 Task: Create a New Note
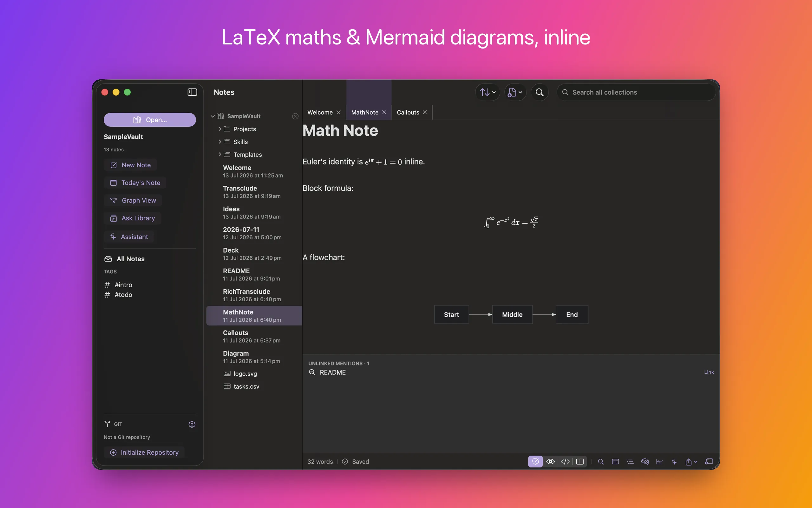[x=130, y=165]
